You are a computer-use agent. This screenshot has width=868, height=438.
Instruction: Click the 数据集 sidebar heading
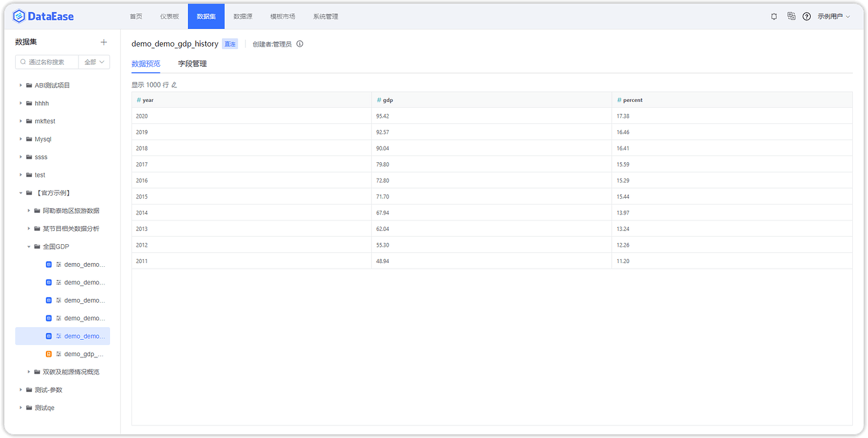(x=26, y=42)
